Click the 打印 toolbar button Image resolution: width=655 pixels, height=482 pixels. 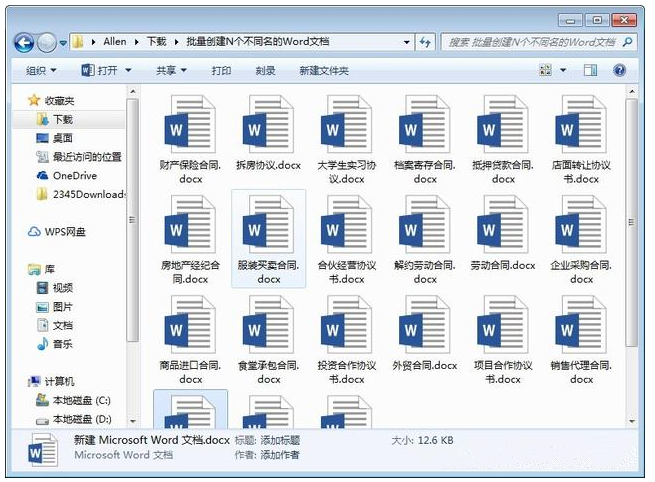click(x=221, y=71)
